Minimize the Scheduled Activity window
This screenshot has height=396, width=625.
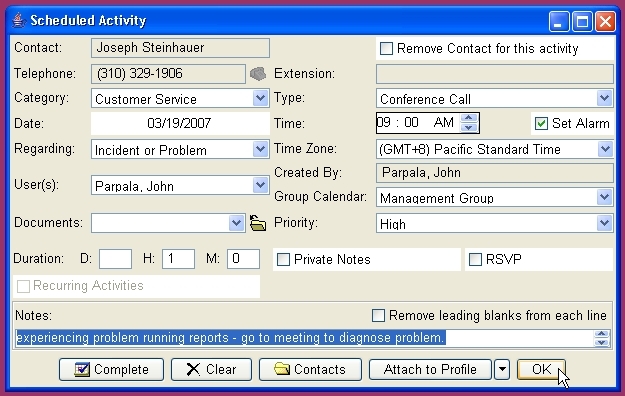[x=559, y=21]
